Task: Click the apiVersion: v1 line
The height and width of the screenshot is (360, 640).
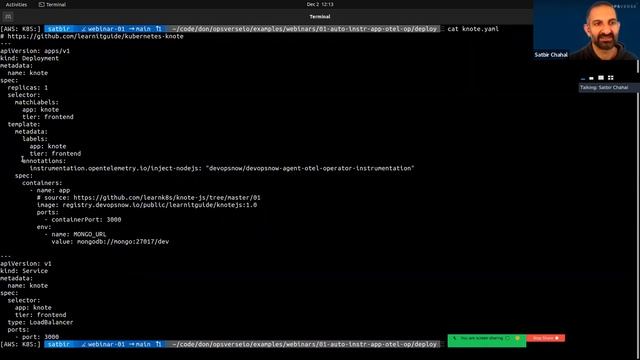Action: 26,264
